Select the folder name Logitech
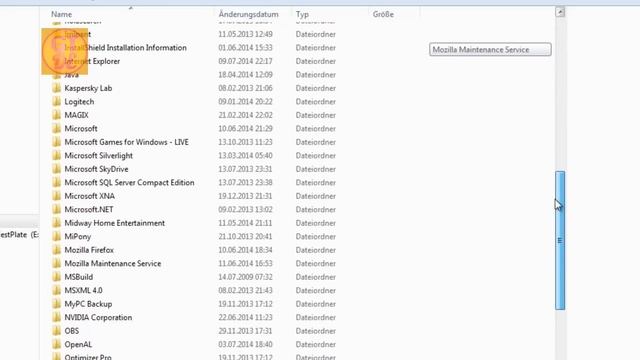Image resolution: width=640 pixels, height=360 pixels. (x=79, y=102)
